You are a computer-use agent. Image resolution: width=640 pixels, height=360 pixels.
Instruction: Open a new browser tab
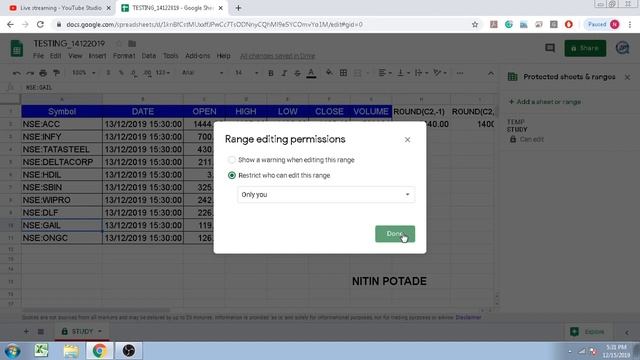[x=238, y=8]
